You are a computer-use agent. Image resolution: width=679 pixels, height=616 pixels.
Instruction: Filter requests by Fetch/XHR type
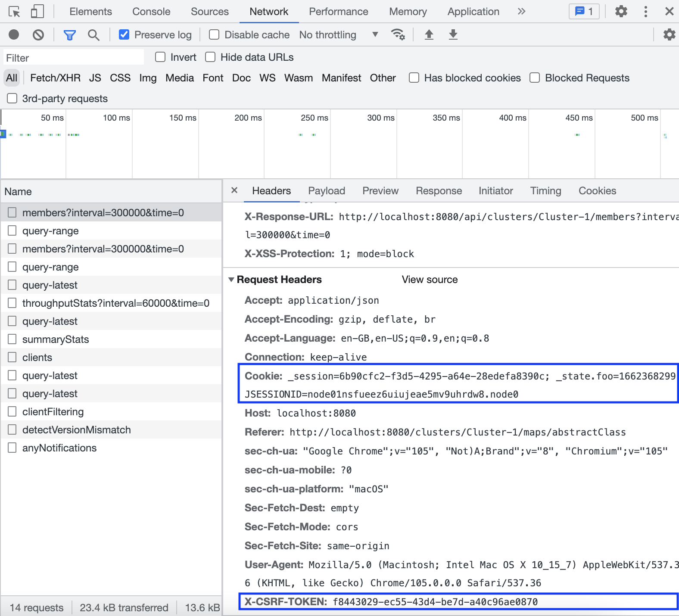tap(55, 78)
